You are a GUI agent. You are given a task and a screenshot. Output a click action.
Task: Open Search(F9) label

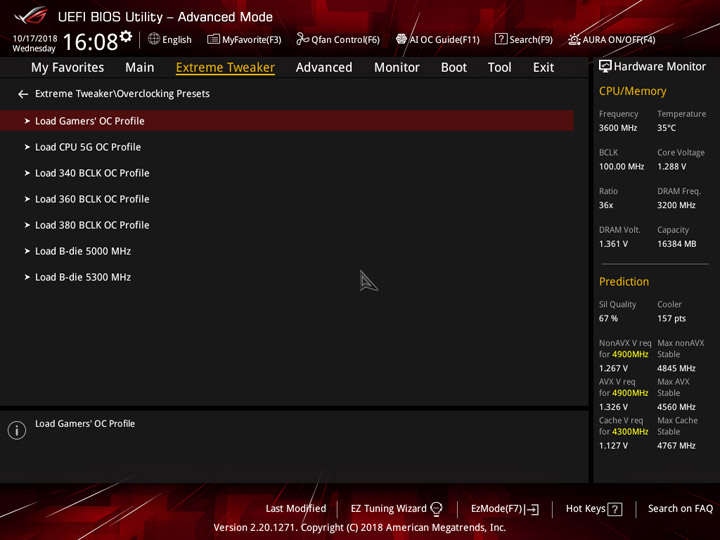click(531, 40)
